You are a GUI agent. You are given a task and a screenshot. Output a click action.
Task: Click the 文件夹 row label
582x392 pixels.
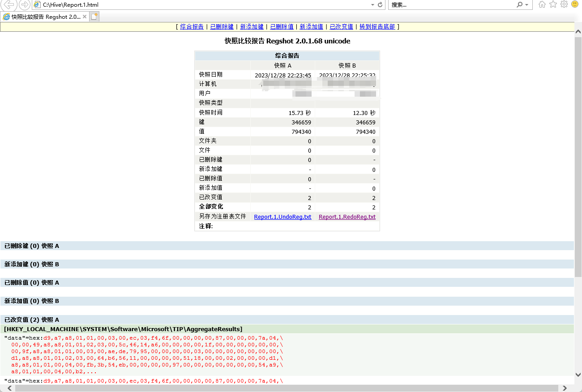tap(208, 141)
